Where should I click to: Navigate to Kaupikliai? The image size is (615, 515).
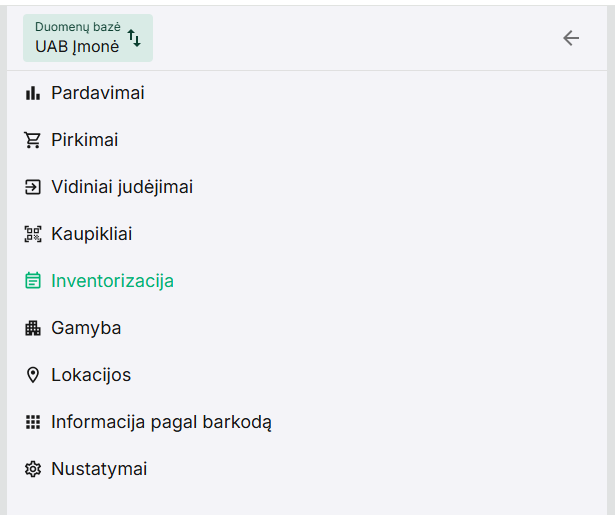[x=92, y=235]
